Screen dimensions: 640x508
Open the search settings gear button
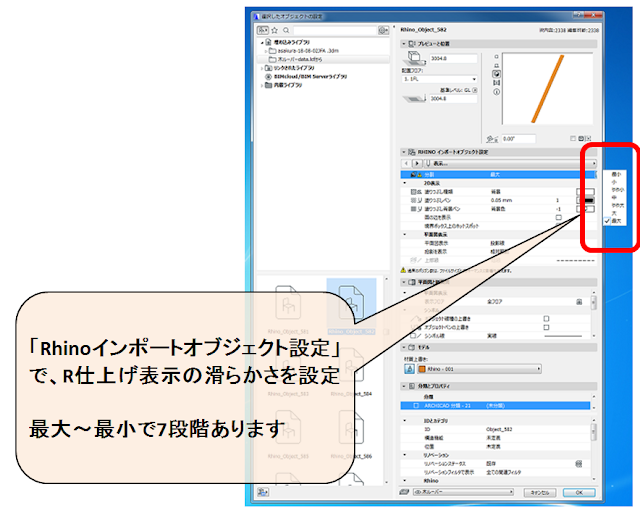[x=383, y=30]
